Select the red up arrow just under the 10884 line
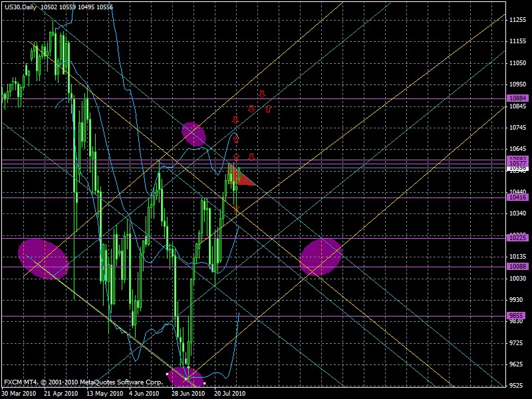 coord(269,108)
